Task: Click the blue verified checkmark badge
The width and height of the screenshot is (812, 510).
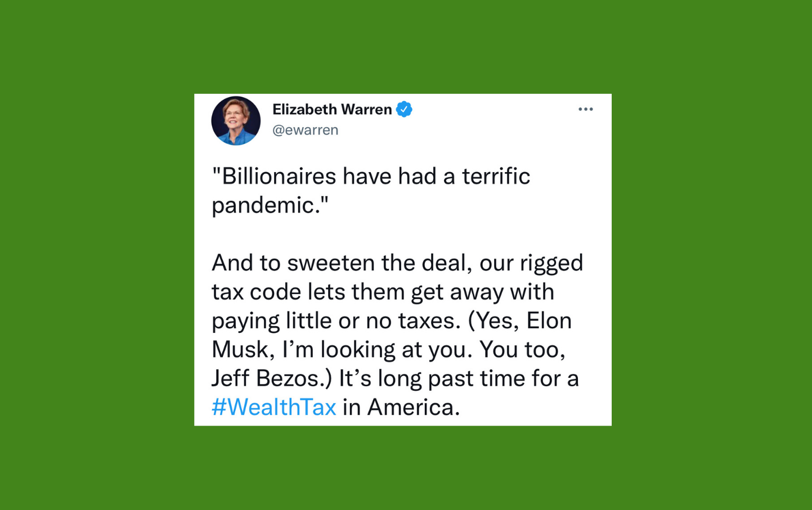Action: click(x=404, y=109)
